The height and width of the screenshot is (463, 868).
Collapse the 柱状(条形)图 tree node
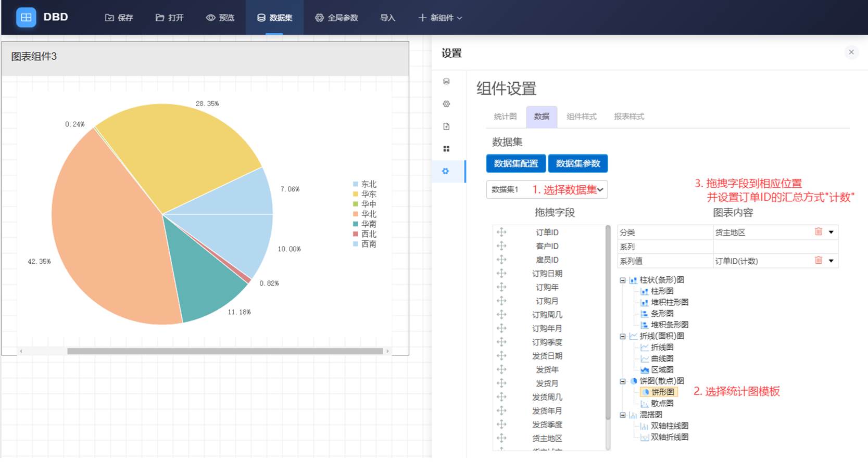point(622,280)
